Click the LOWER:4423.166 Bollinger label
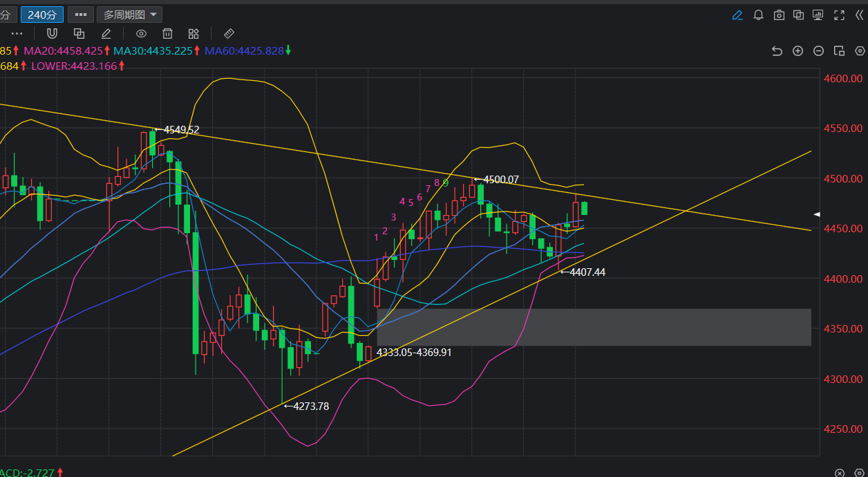The image size is (868, 477). [x=74, y=66]
